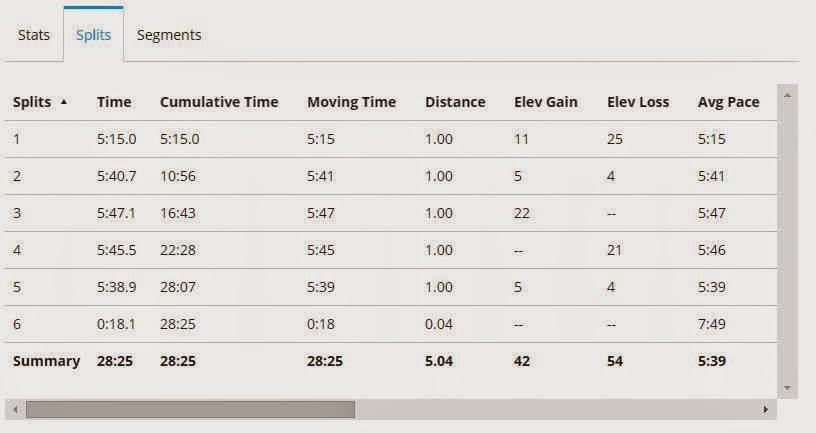Select the Splits tab
The image size is (816, 433).
(93, 35)
